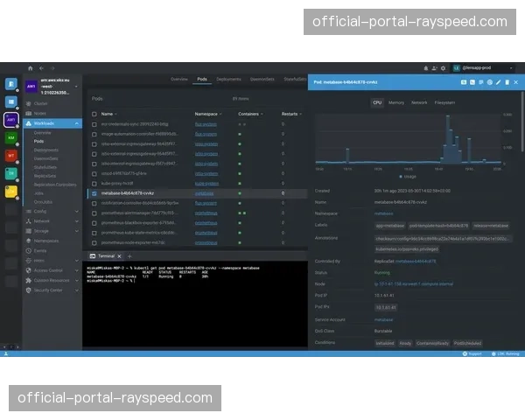The width and height of the screenshot is (525, 420).
Task: Click the delete trash icon in pod panel
Action: (x=507, y=82)
